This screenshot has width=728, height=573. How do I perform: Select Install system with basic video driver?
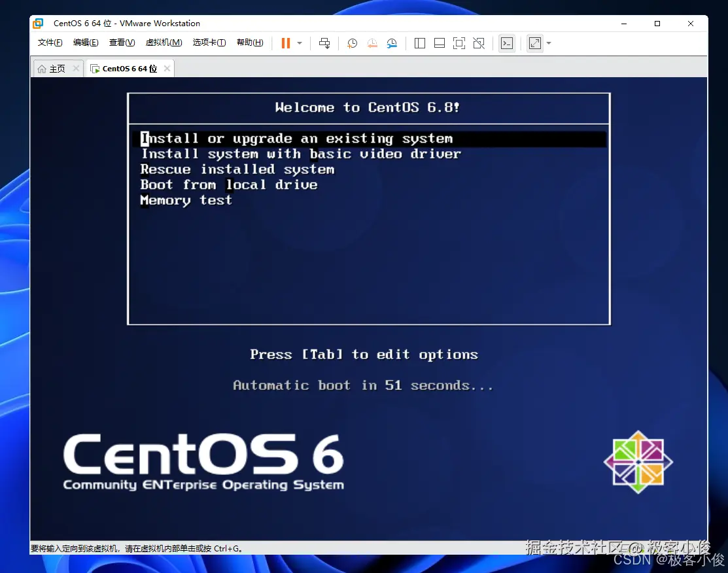(301, 154)
